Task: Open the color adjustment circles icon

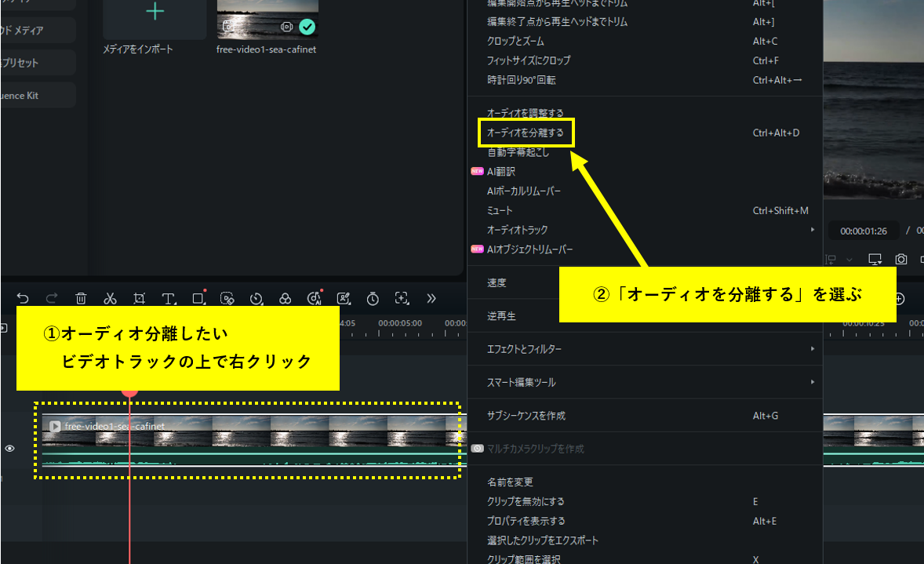Action: (x=286, y=298)
